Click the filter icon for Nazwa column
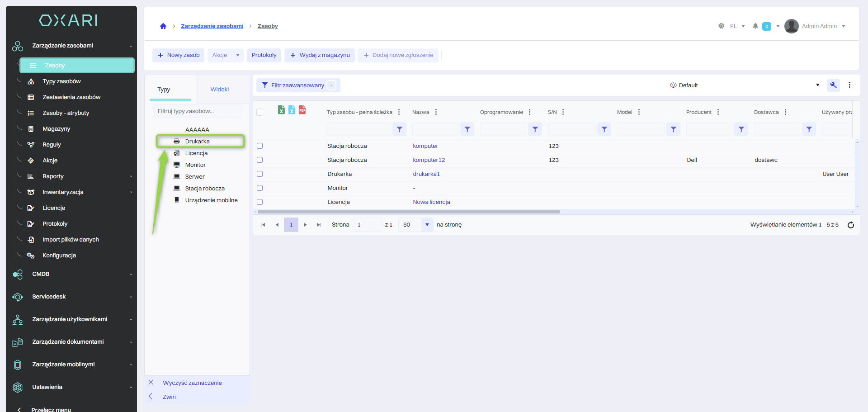Image resolution: width=868 pixels, height=412 pixels. pos(467,129)
